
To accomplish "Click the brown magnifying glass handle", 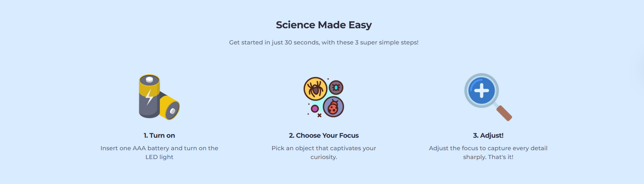I will tap(504, 113).
